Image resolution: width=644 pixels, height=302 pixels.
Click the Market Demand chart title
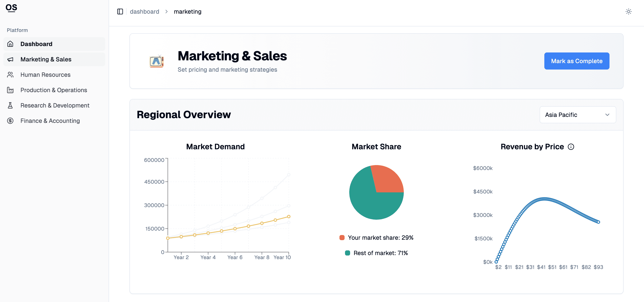point(215,147)
